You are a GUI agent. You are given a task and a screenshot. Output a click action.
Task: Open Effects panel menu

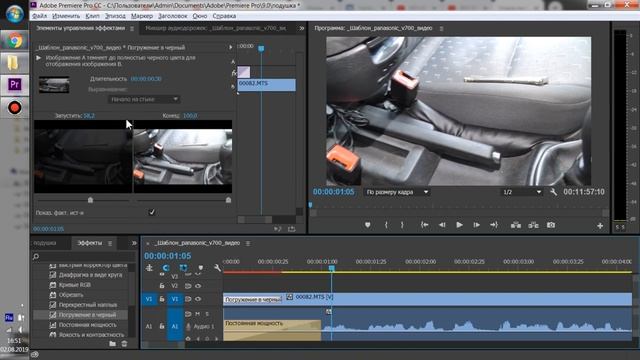[x=110, y=243]
